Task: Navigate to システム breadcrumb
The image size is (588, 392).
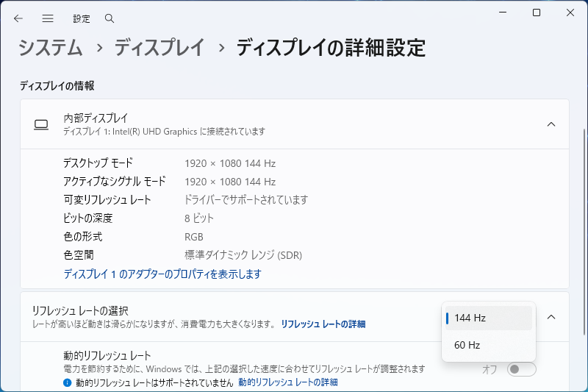Action: [x=50, y=48]
